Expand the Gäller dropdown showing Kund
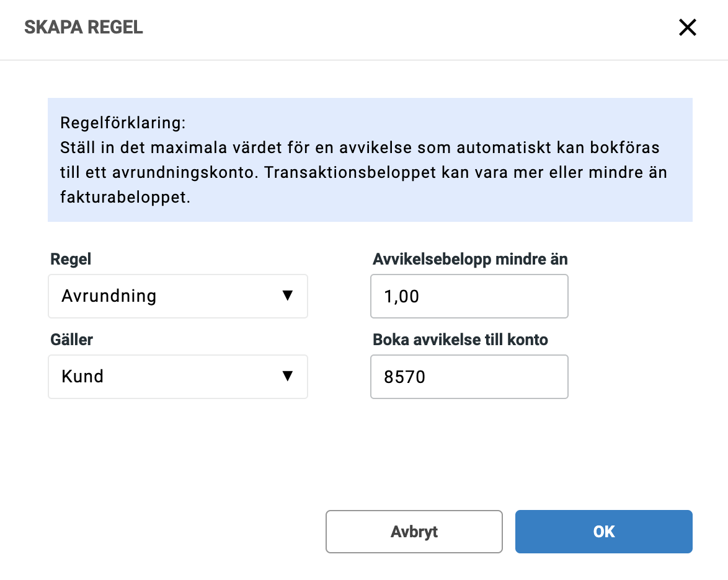Viewport: 728px width, 580px height. click(178, 377)
